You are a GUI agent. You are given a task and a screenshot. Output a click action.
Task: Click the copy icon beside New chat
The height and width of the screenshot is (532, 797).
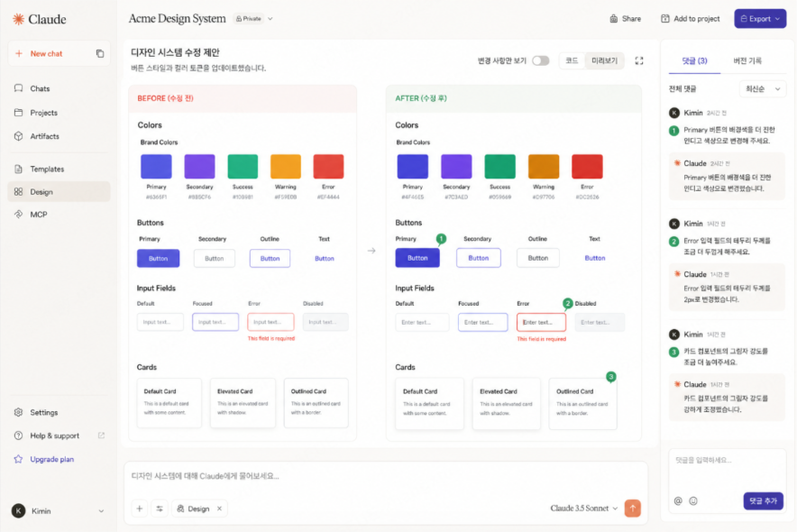click(x=100, y=53)
